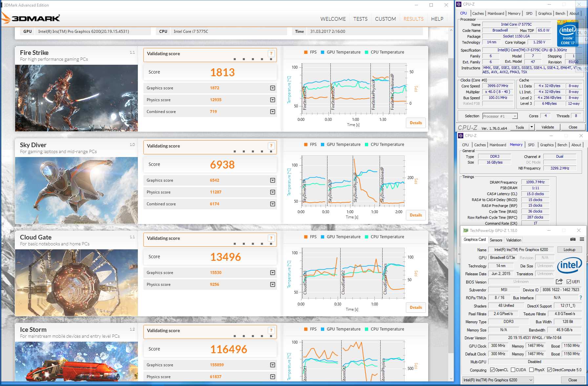The image size is (588, 386).
Task: Open the CPU-Z Tools dropdown arrow
Action: tap(532, 127)
